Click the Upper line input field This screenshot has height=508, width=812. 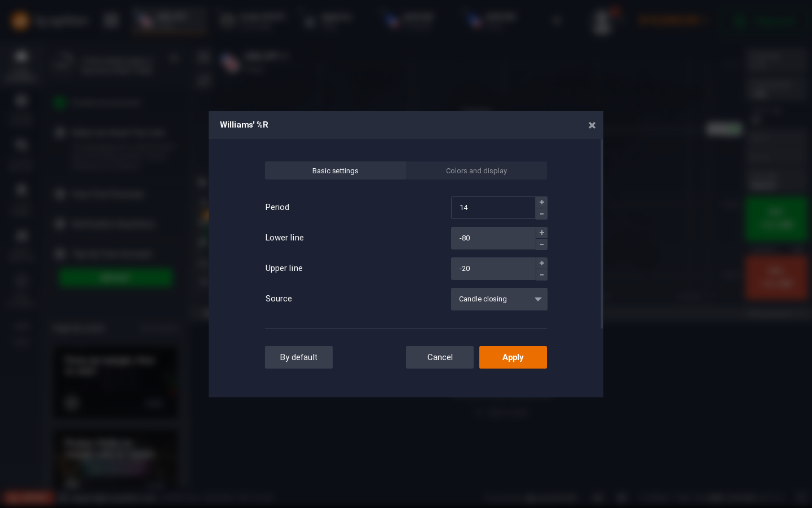point(493,269)
